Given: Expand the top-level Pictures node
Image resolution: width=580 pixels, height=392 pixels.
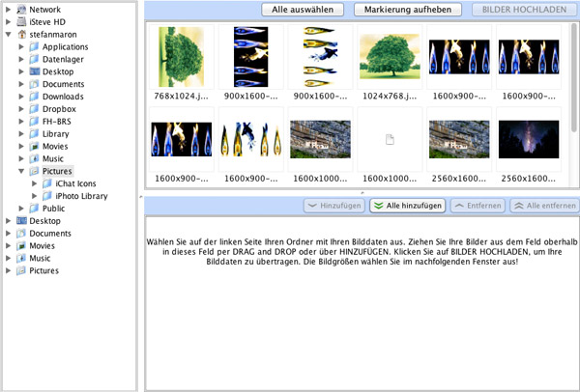Looking at the screenshot, I should pyautogui.click(x=8, y=270).
